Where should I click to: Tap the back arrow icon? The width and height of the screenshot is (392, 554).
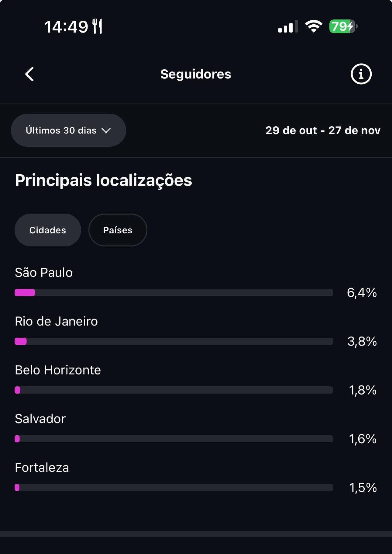[x=29, y=74]
